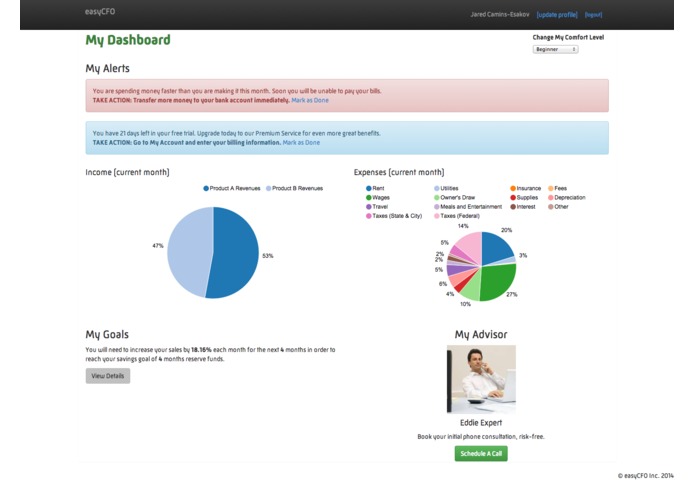Click the Travel legend dot
695x494 pixels.
tap(368, 206)
